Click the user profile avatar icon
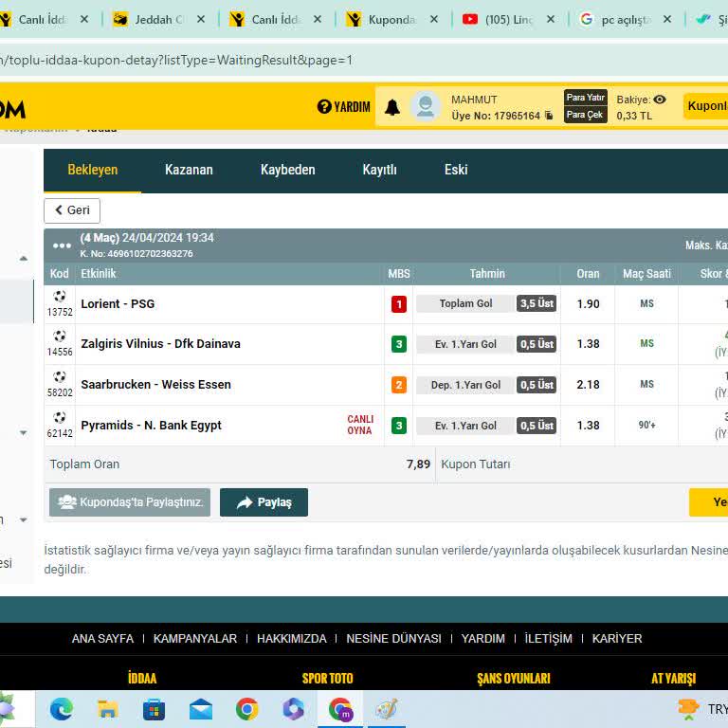Screen dimensions: 728x728 click(x=425, y=106)
